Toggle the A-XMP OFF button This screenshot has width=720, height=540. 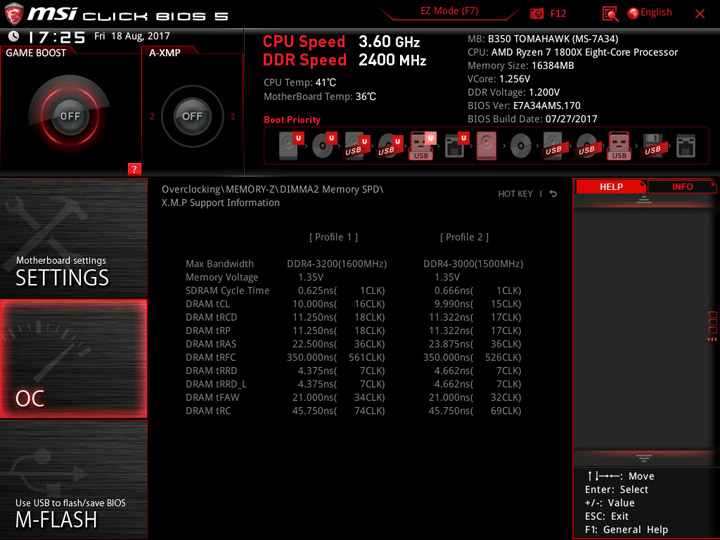pos(192,116)
